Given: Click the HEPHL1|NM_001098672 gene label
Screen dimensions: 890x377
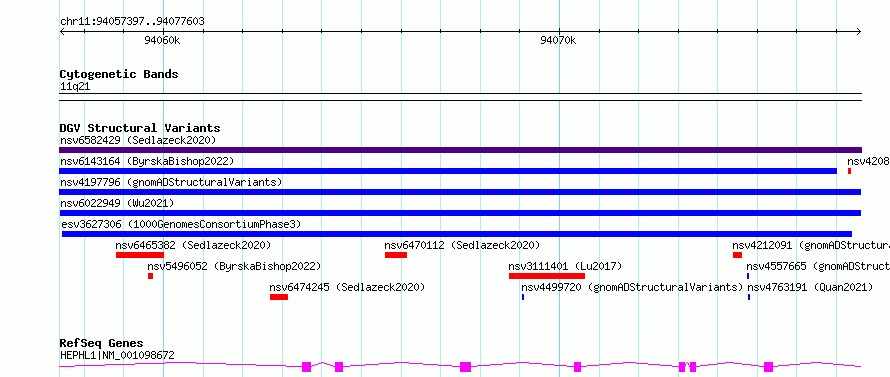Looking at the screenshot, I should (x=117, y=356).
